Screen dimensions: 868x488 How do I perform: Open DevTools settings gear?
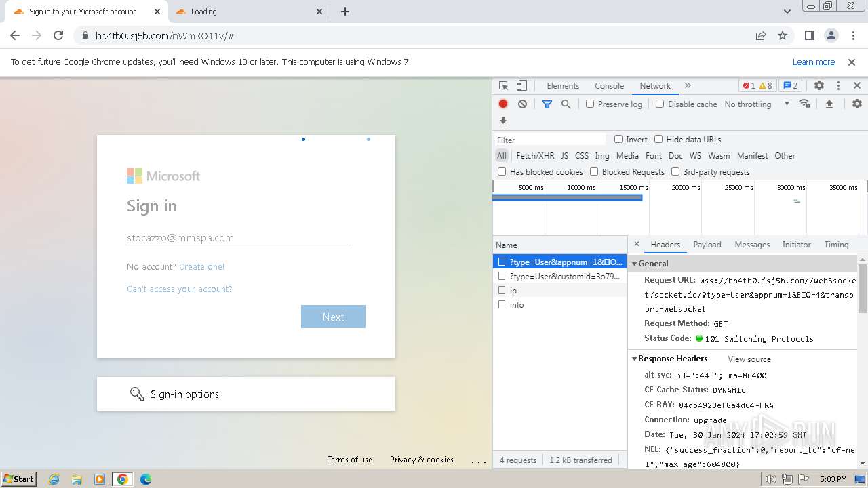(x=819, y=86)
